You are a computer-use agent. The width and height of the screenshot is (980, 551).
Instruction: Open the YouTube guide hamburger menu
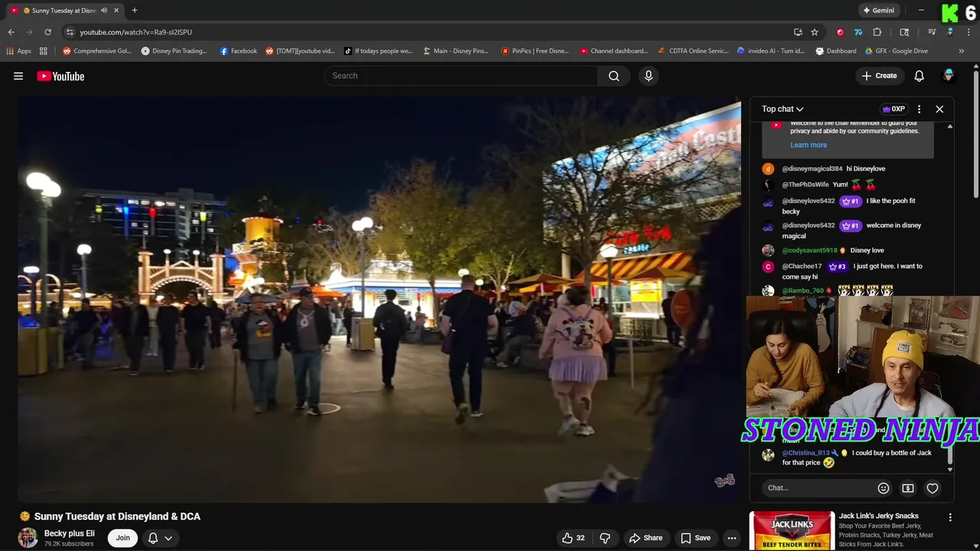tap(18, 76)
